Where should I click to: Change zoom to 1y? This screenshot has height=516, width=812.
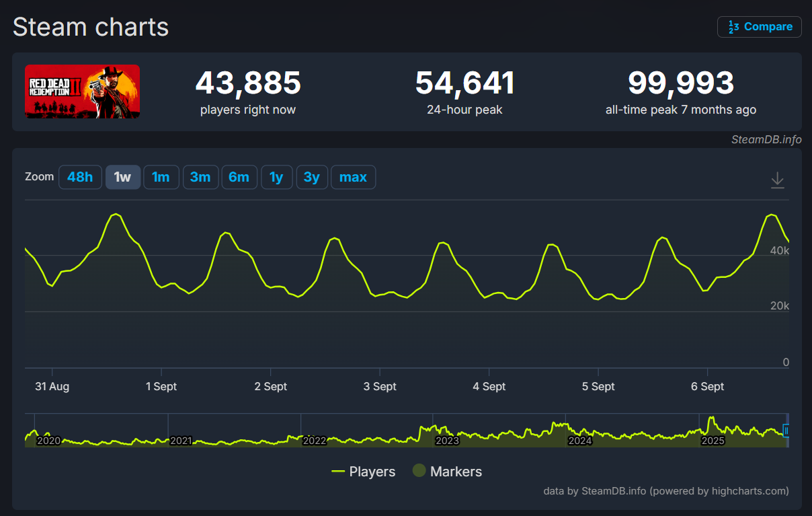click(x=276, y=177)
